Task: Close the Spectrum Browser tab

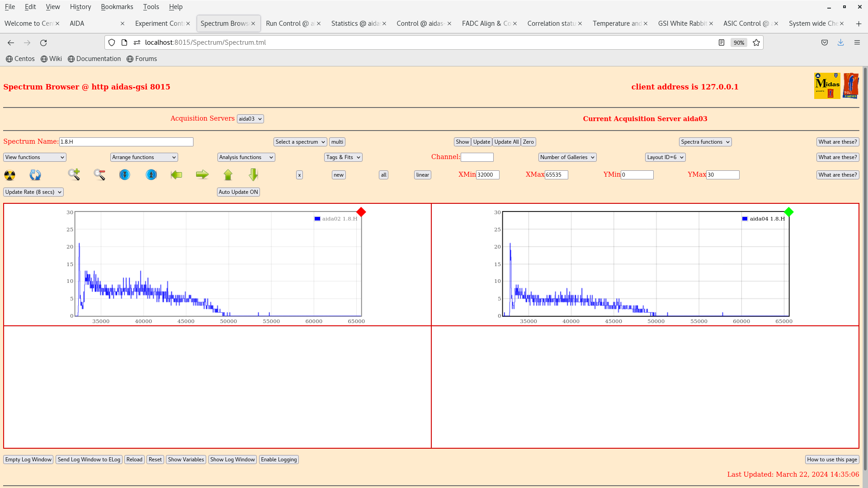Action: (x=253, y=23)
